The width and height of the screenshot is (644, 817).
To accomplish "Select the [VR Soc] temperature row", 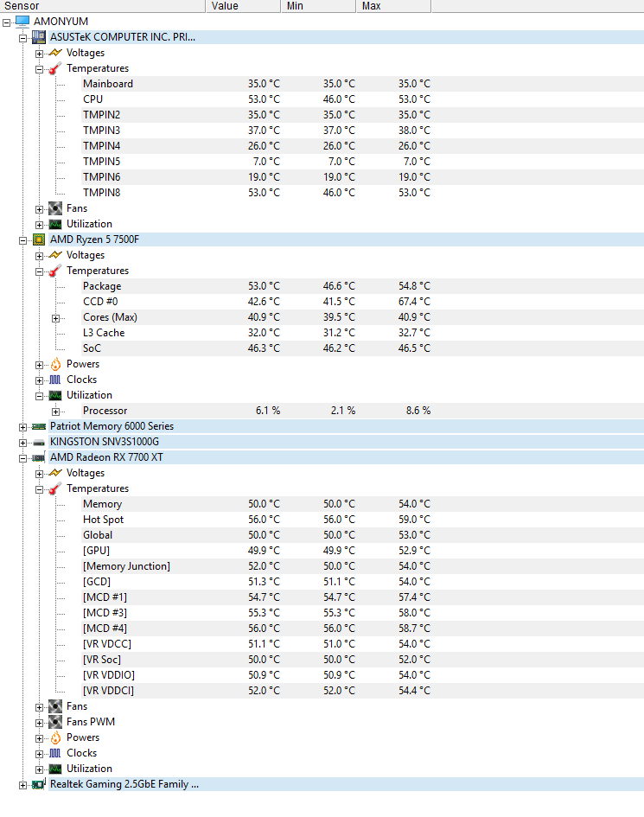I will pos(362,660).
